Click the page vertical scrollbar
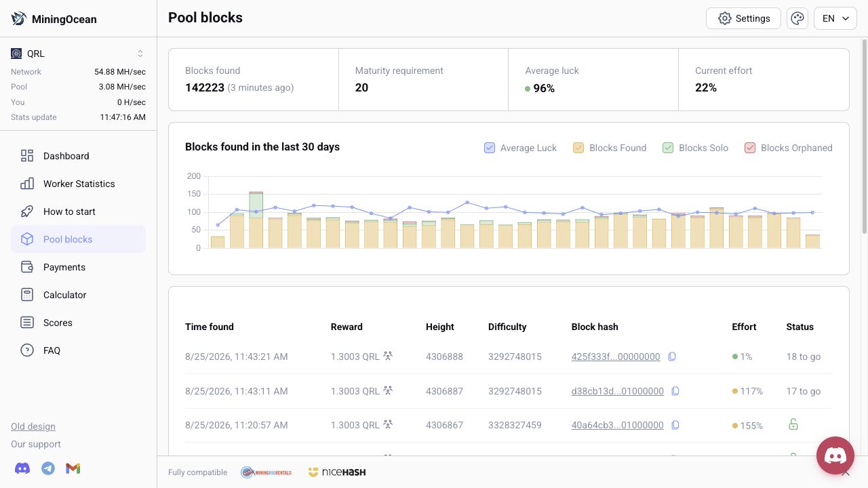The image size is (868, 488). pos(864,136)
